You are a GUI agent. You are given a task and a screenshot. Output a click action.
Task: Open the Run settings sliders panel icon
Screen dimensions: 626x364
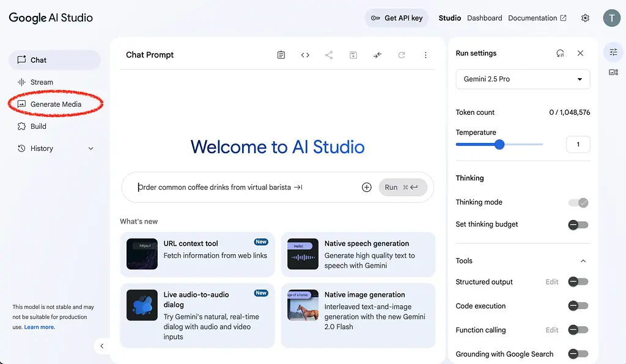pyautogui.click(x=613, y=52)
